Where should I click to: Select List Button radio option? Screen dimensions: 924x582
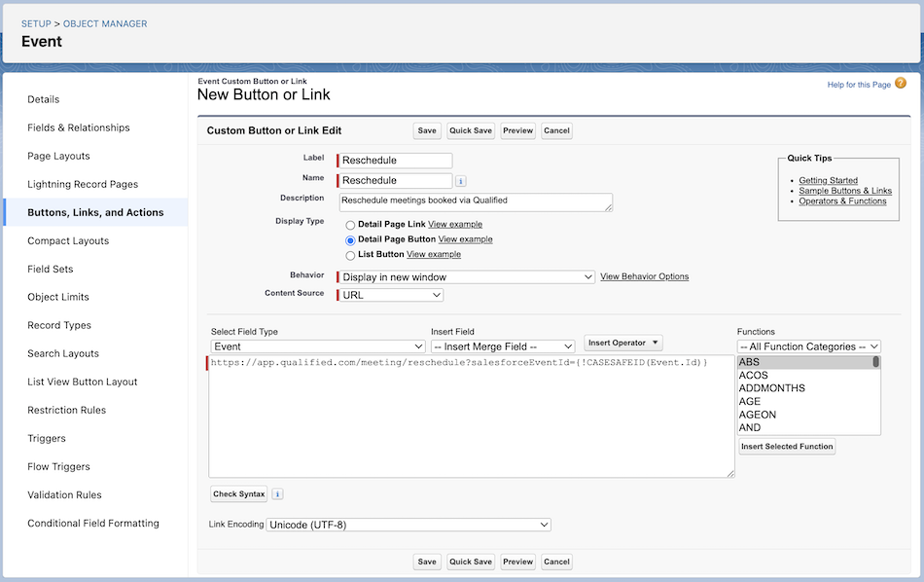tap(350, 255)
